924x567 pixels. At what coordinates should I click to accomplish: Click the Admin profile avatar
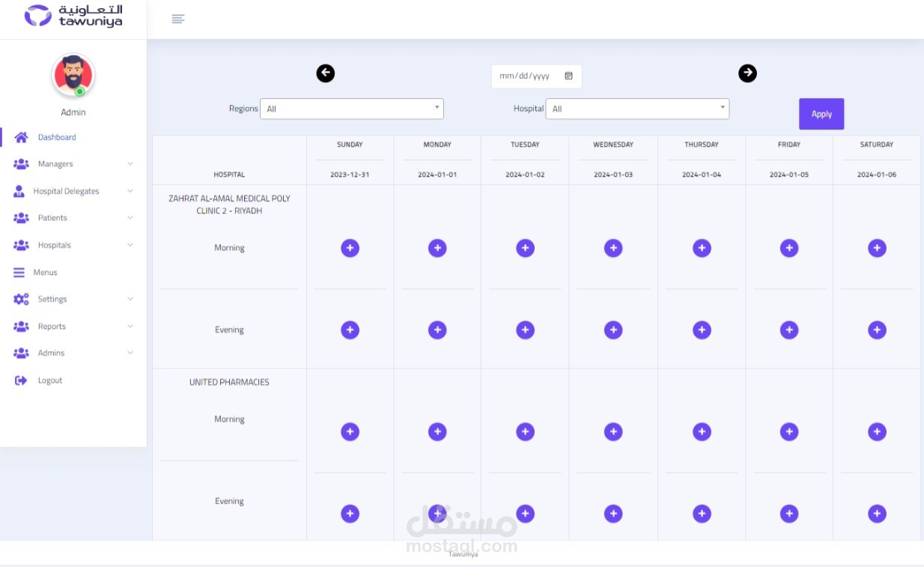coord(73,76)
